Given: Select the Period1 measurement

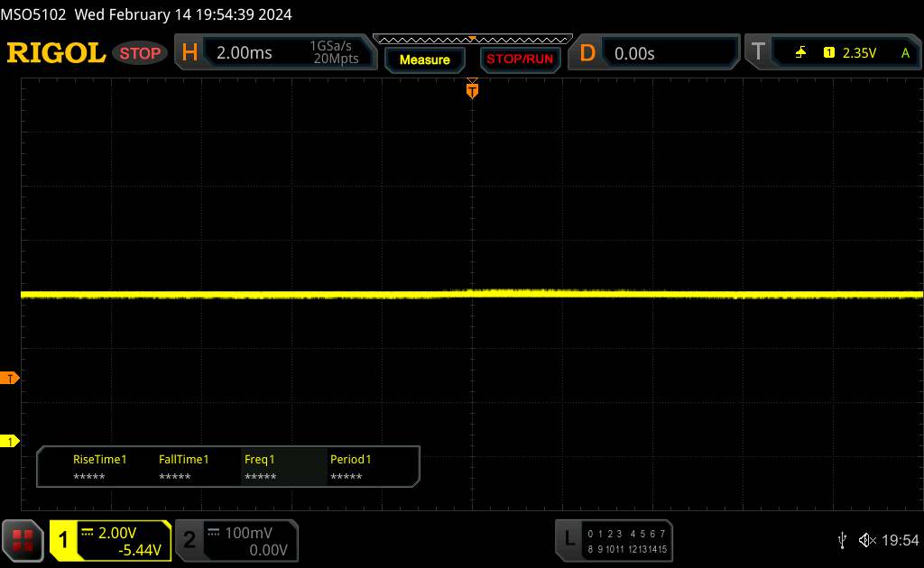Looking at the screenshot, I should coord(351,467).
